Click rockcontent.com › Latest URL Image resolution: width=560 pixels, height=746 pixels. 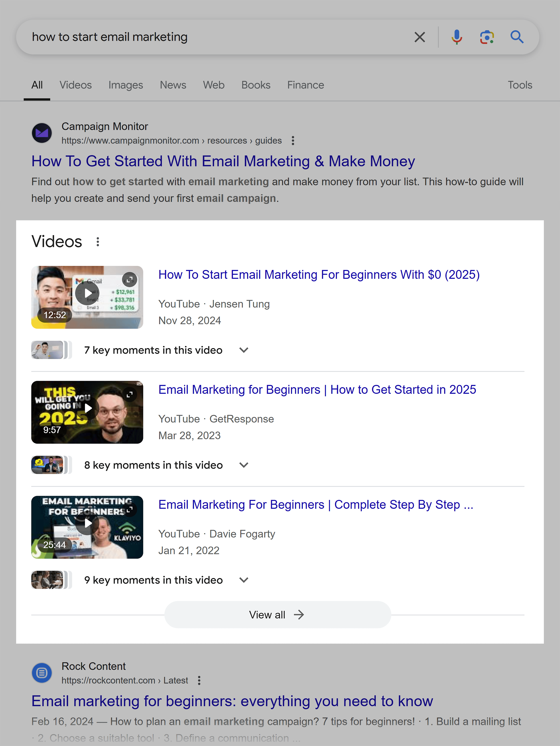[125, 680]
